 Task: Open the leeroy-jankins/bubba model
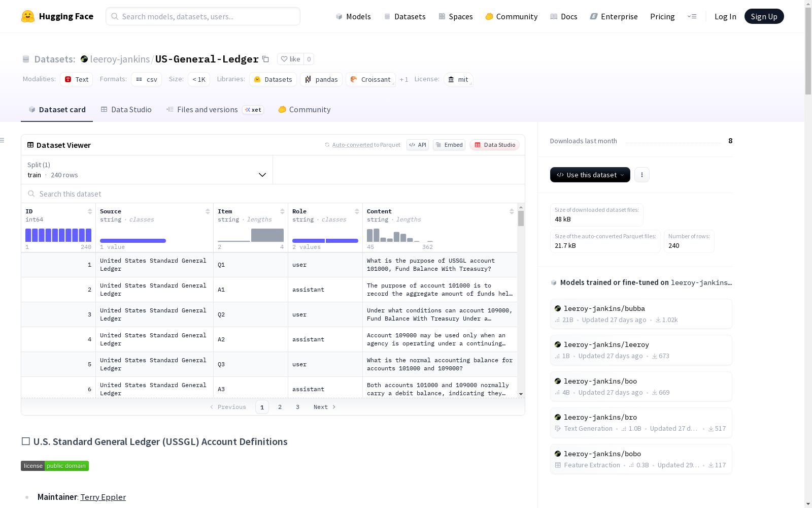[641, 314]
